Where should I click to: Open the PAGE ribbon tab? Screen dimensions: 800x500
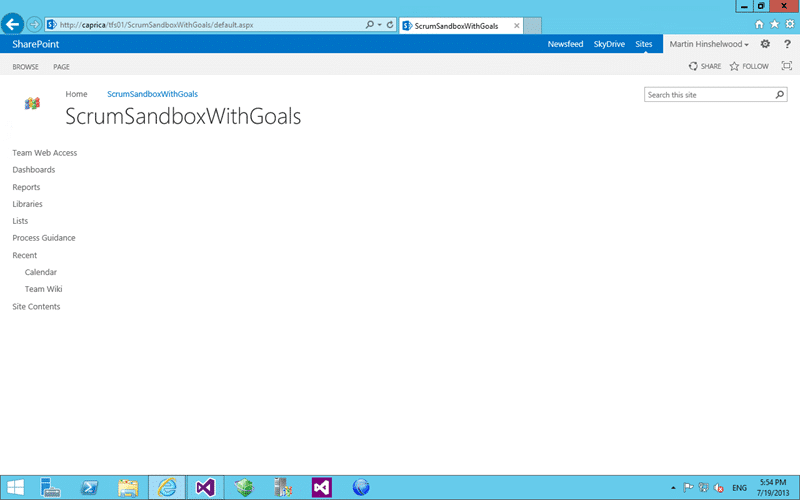coord(61,67)
